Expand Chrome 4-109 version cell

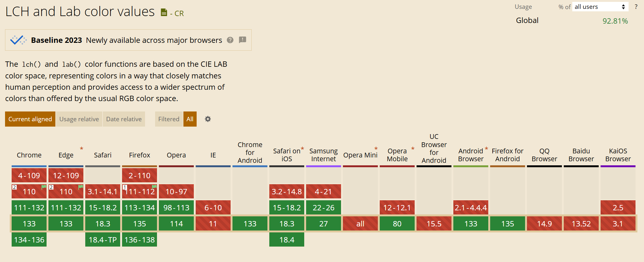pos(29,175)
